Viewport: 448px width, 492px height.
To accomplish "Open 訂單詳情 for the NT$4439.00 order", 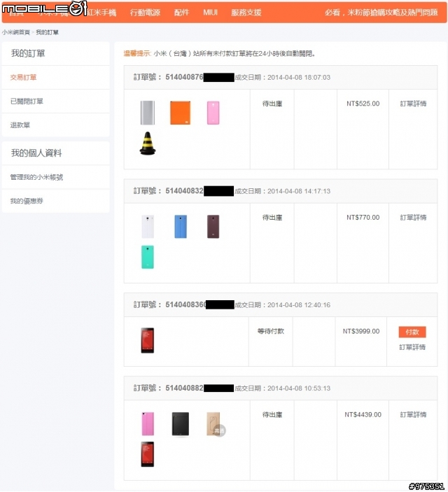I will 413,414.
